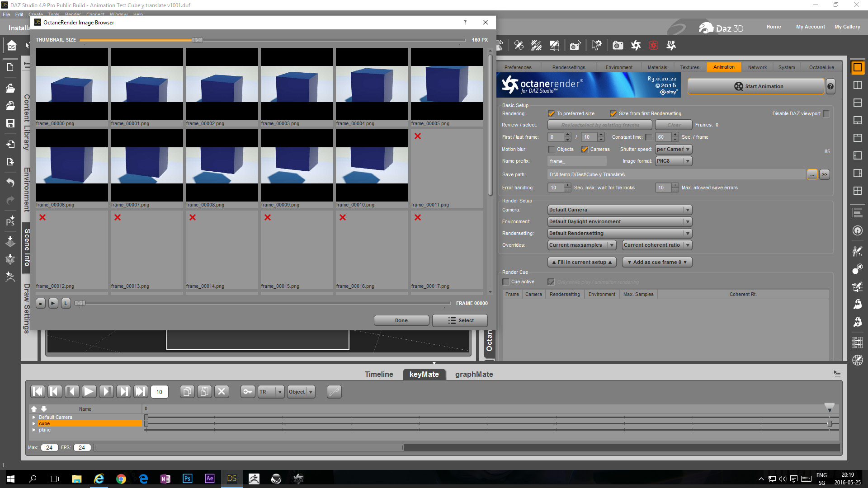Toggle the Objects motion blur checkbox
868x488 pixels.
click(551, 149)
